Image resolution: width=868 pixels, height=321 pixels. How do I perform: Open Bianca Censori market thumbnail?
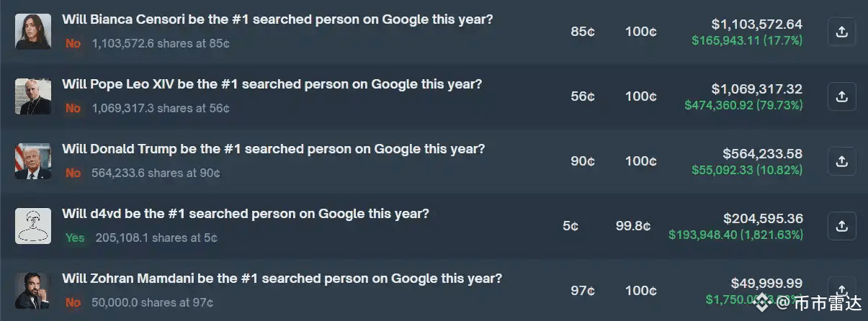[x=33, y=32]
